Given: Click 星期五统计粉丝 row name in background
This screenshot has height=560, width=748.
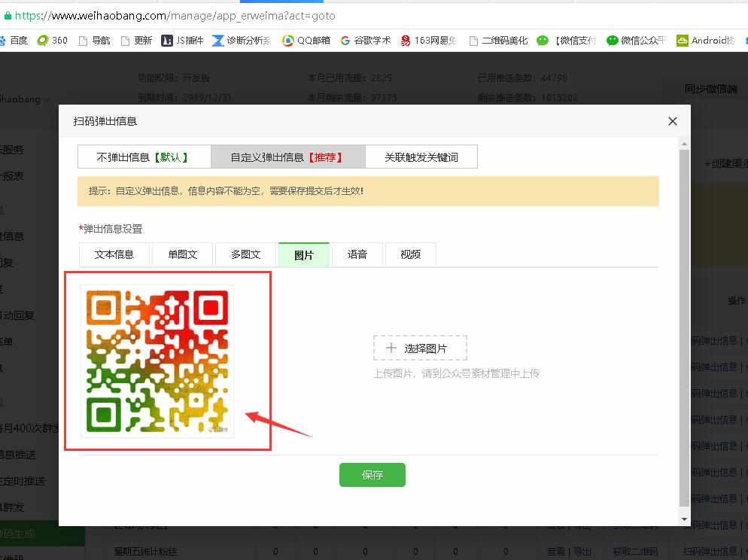Looking at the screenshot, I should (x=145, y=552).
